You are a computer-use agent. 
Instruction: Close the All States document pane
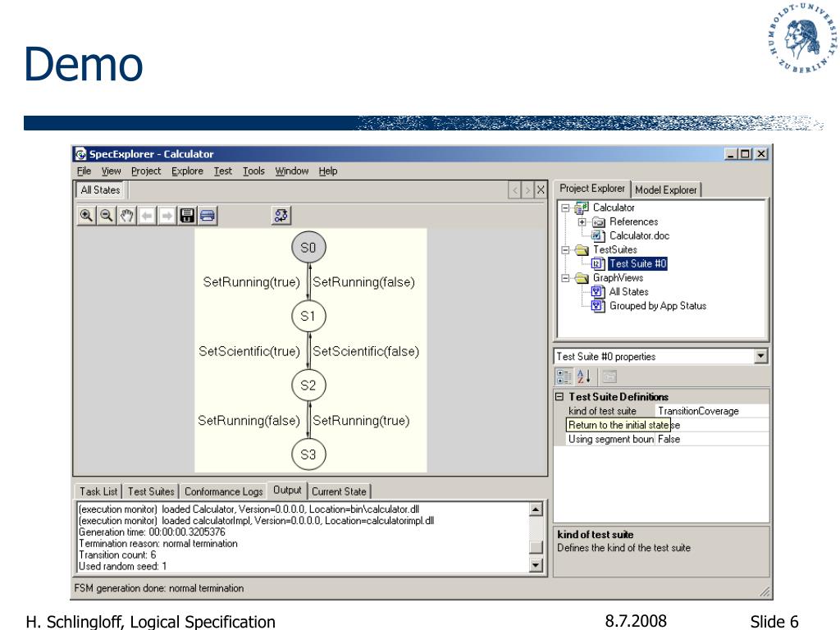(541, 189)
